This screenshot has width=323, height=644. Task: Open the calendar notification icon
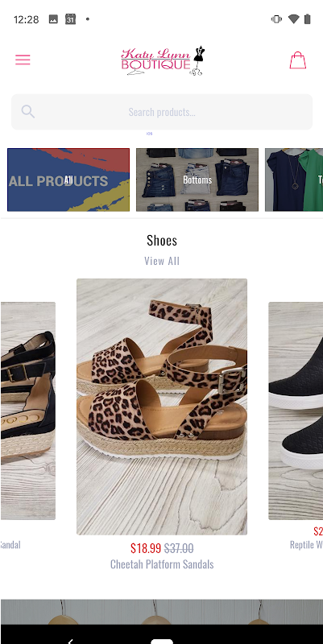pos(71,19)
